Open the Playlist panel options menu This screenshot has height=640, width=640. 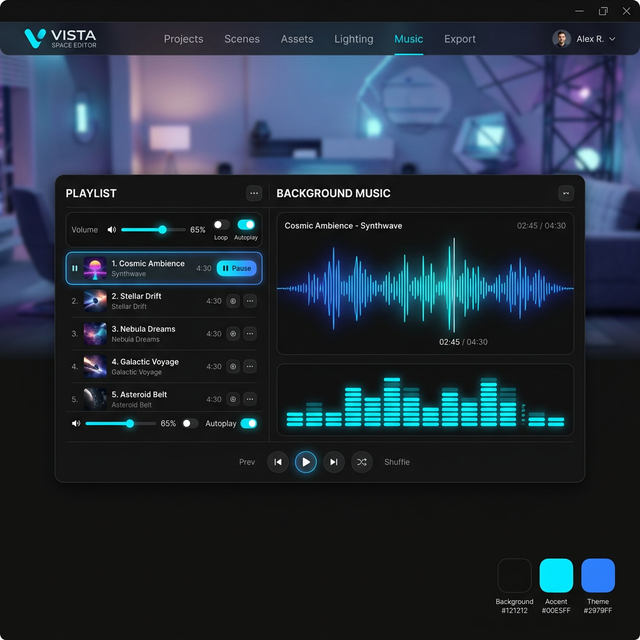254,193
